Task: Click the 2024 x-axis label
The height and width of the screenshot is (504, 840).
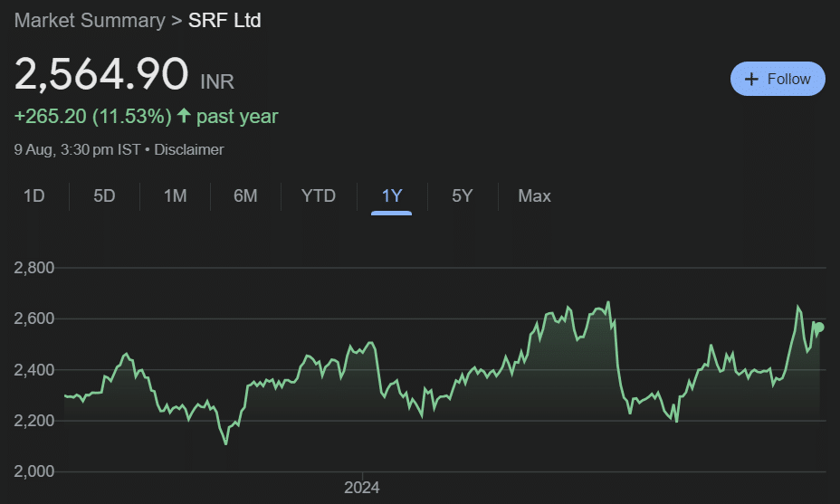Action: tap(361, 488)
